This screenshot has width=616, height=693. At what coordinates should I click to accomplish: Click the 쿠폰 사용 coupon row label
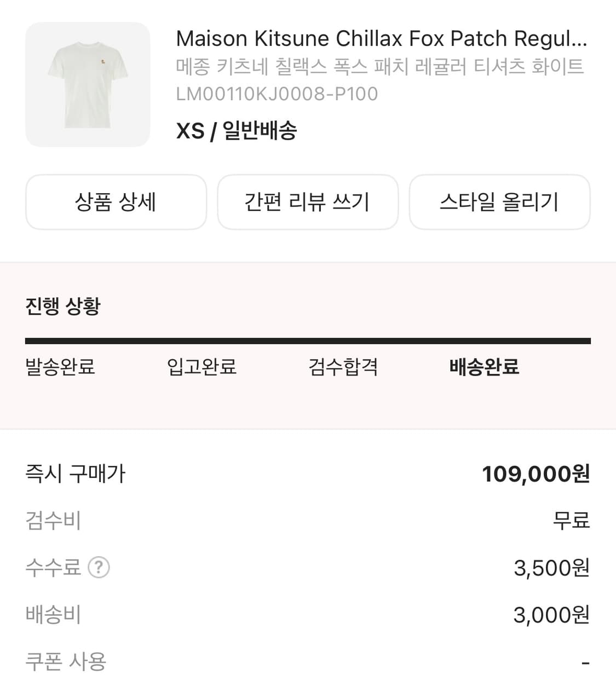click(66, 662)
